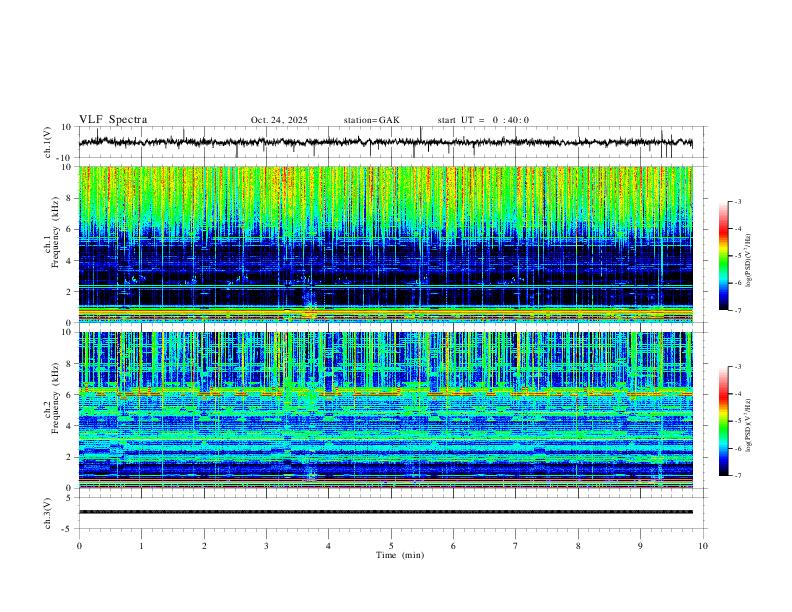Viewport: 792px width, 612px height.
Task: Click the ch.1 upper color bar
Action: click(x=724, y=256)
